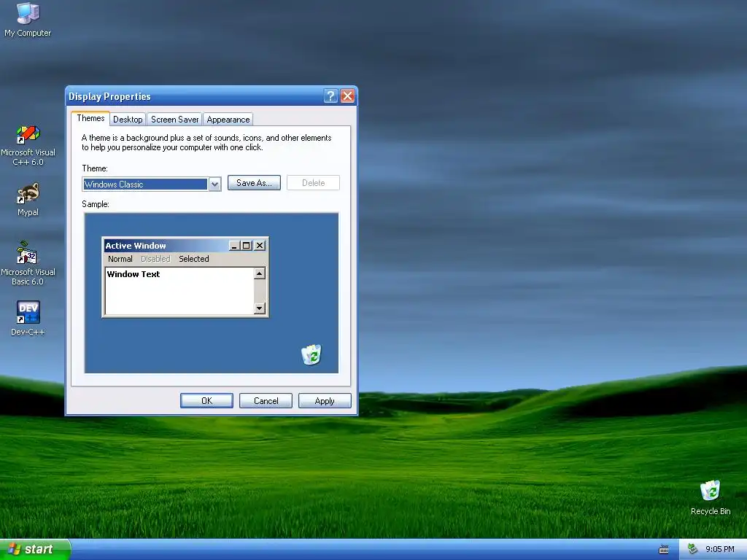The width and height of the screenshot is (747, 560).
Task: Click the Cancel button
Action: (266, 401)
